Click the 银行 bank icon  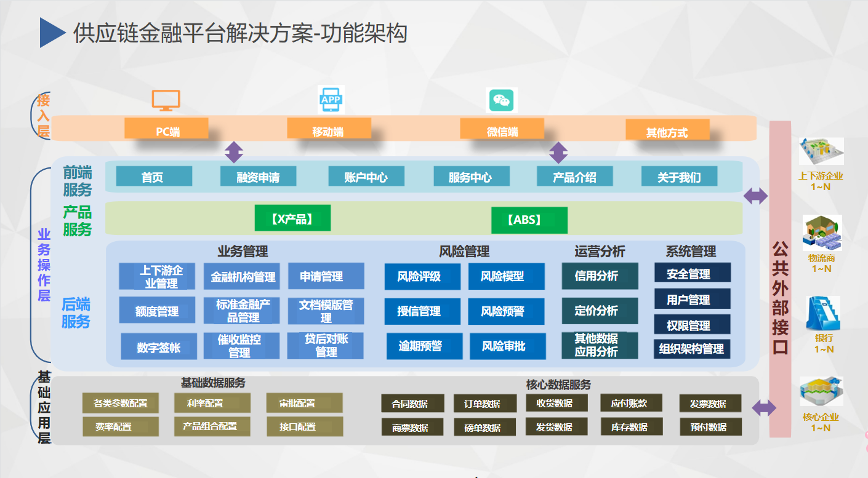tap(823, 313)
